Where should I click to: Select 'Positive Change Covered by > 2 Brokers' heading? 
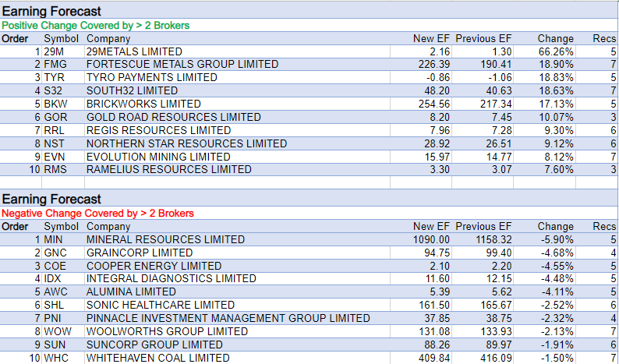[x=95, y=25]
